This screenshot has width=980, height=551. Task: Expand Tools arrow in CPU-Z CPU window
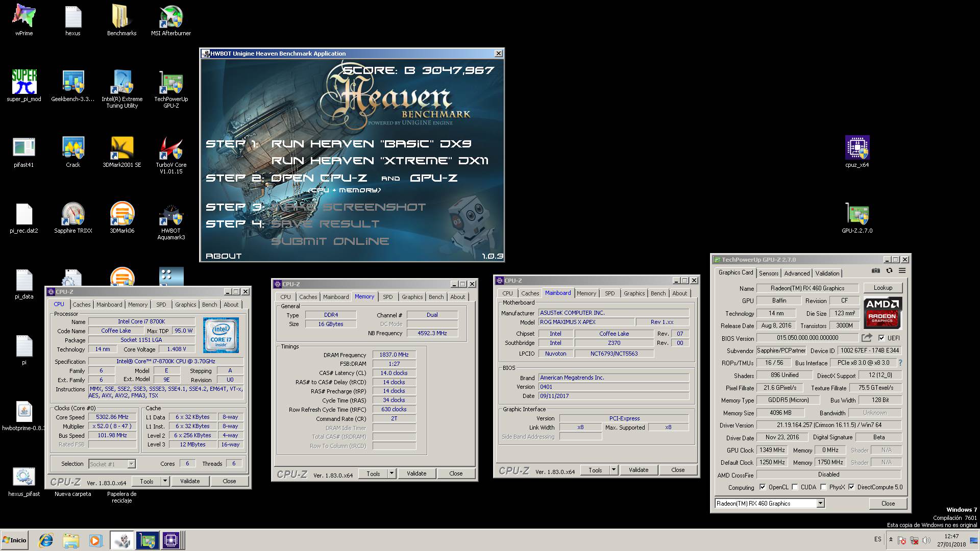click(x=165, y=481)
